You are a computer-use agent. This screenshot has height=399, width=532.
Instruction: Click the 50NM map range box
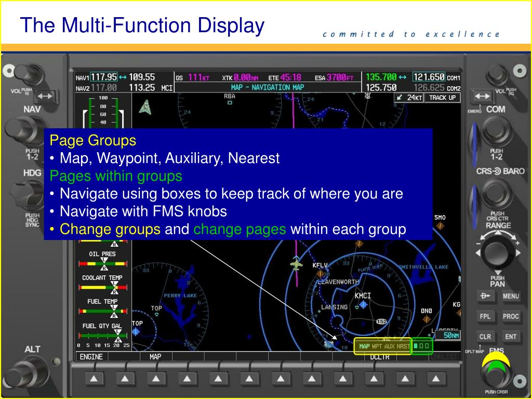click(448, 336)
